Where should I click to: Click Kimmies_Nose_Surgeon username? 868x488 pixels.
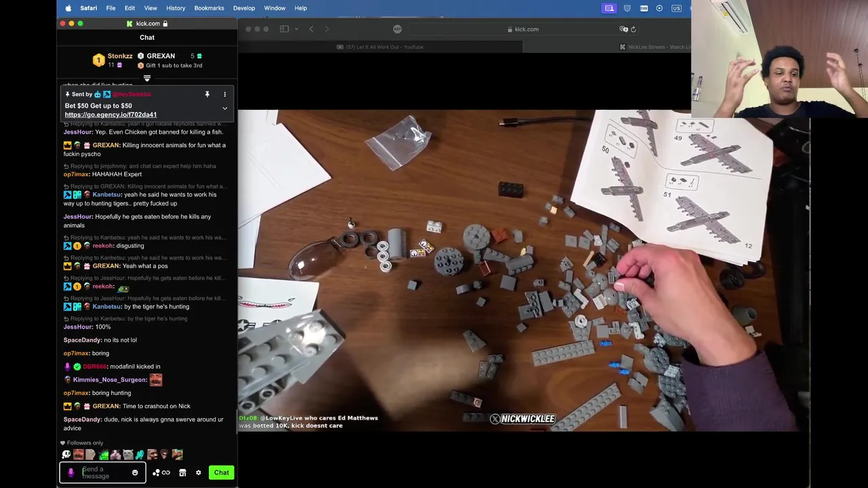click(x=110, y=380)
